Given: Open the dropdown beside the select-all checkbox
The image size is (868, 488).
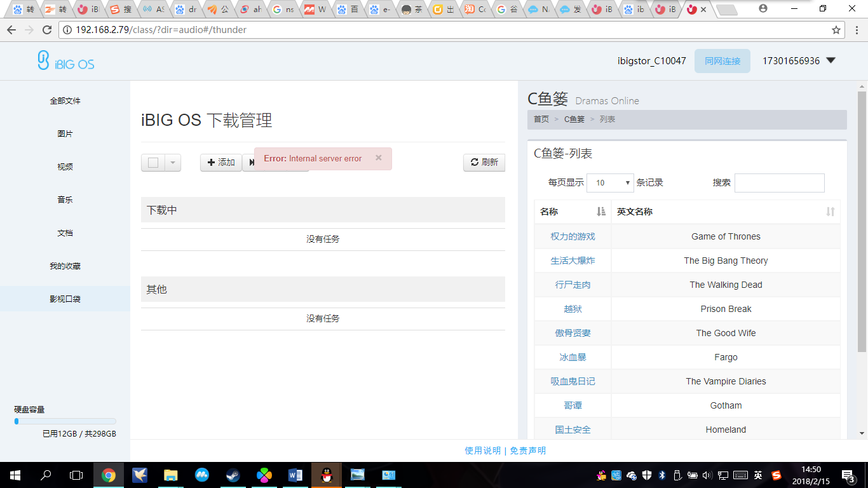Looking at the screenshot, I should 173,163.
